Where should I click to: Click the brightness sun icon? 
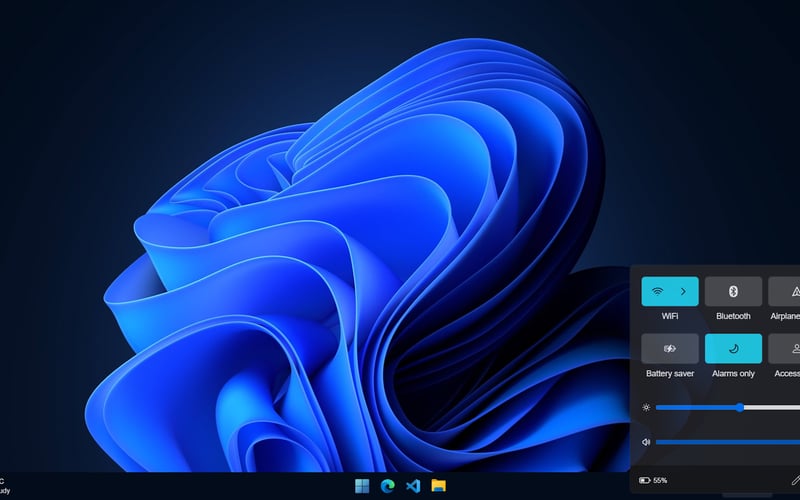(646, 407)
